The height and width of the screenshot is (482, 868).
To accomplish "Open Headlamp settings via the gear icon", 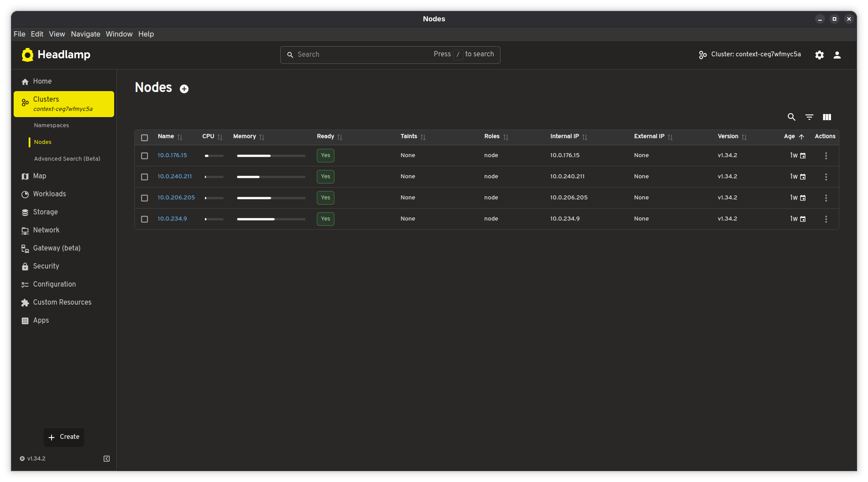I will (819, 55).
